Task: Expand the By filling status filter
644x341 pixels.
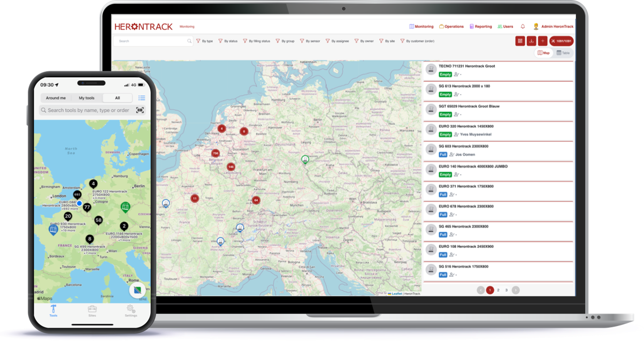Action: (x=256, y=41)
